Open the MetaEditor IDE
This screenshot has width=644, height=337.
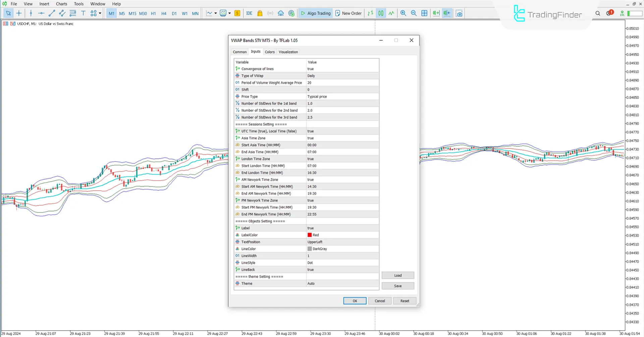point(249,13)
